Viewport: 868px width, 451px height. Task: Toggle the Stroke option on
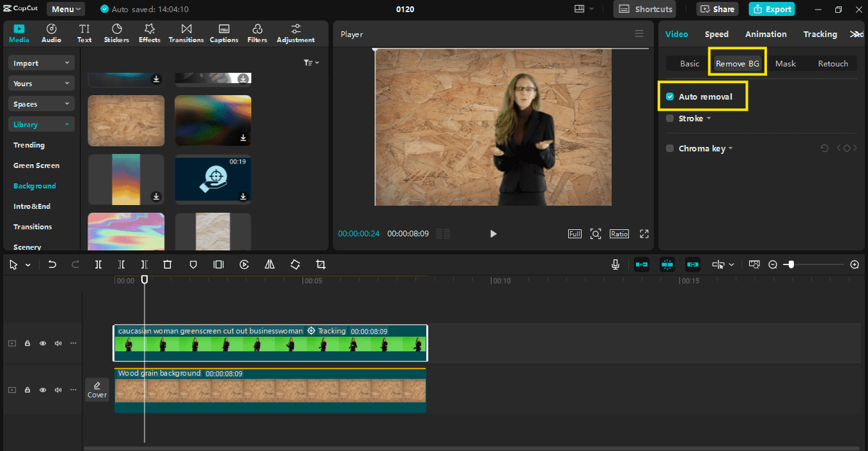(x=670, y=118)
